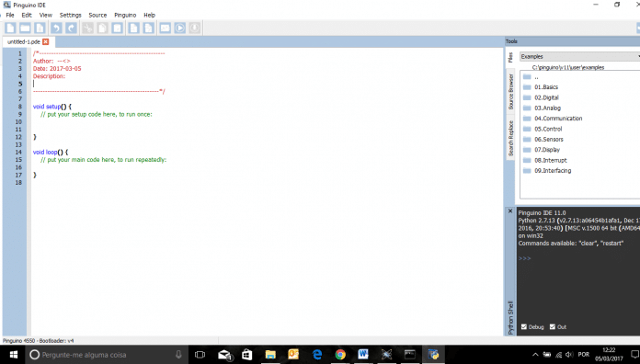Screen dimensions: 640x364
Task: Click the volume speaker tray icon
Action: point(569,355)
